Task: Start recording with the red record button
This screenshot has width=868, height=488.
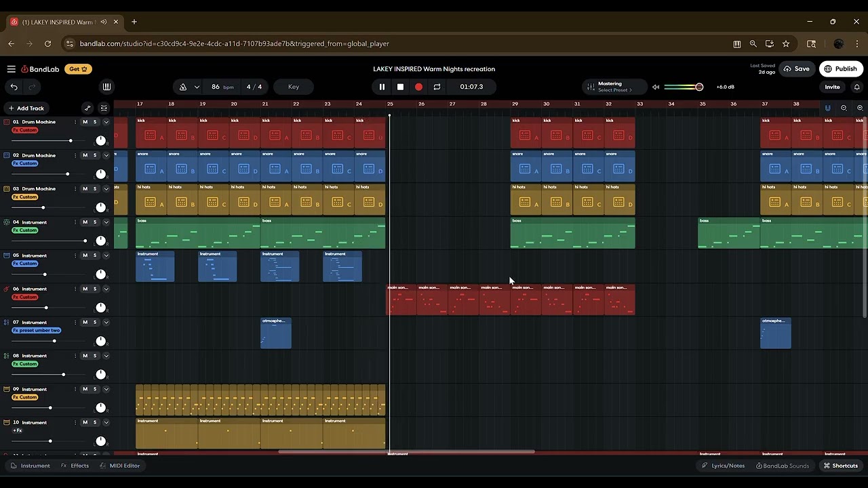Action: pyautogui.click(x=418, y=87)
